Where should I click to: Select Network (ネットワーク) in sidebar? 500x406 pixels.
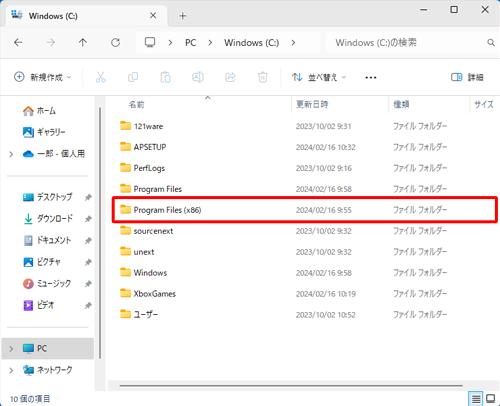point(47,370)
